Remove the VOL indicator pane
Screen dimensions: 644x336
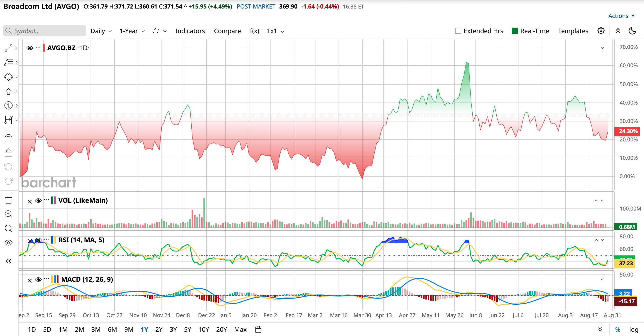click(x=30, y=201)
